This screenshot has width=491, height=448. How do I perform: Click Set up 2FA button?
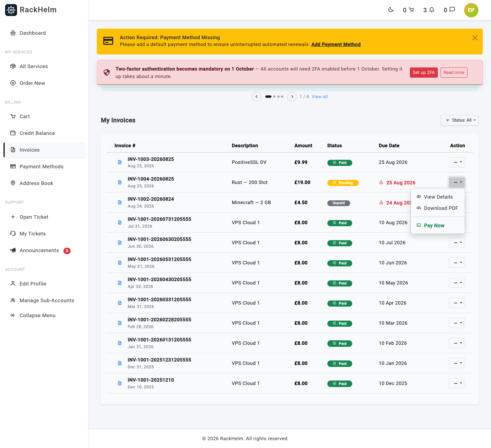(423, 73)
